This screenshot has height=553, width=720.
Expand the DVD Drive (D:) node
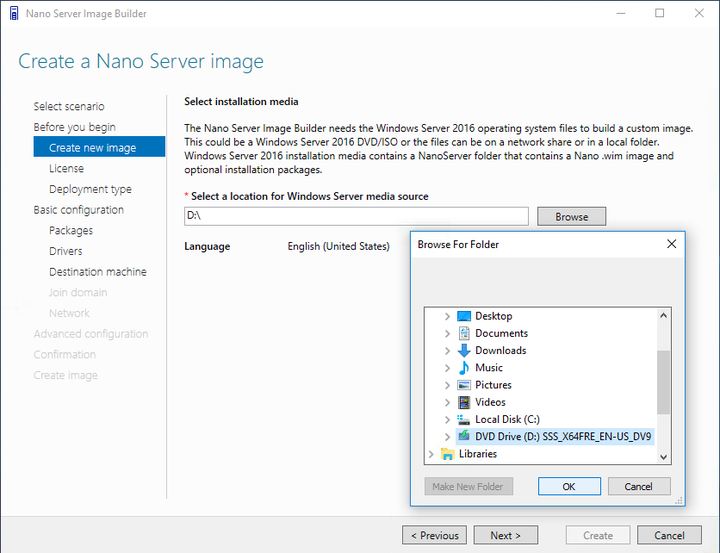pos(447,436)
